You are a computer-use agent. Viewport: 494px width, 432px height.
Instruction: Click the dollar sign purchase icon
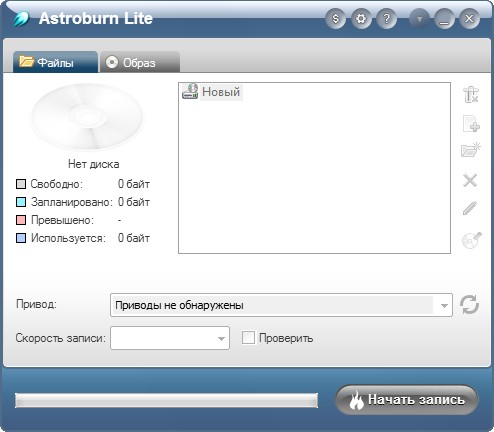[x=335, y=19]
